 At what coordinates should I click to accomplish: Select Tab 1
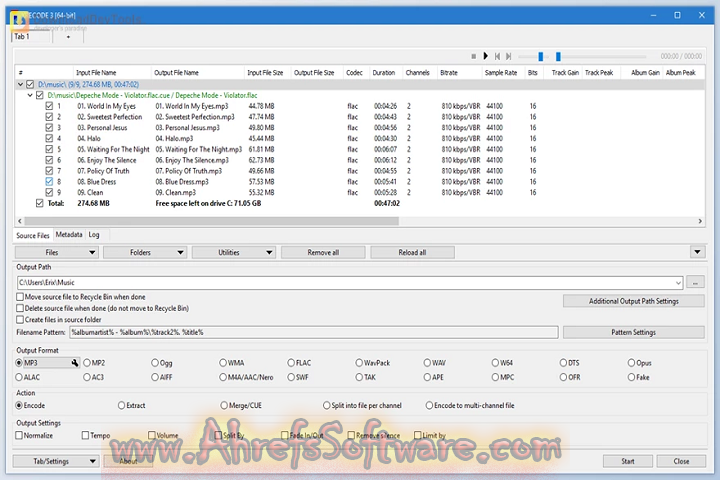(x=30, y=37)
